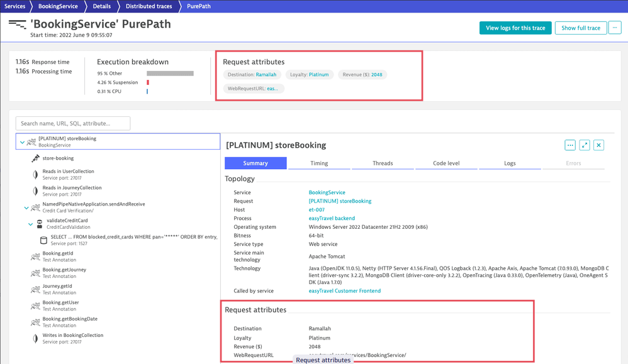Click the Show full trace button

[x=581, y=28]
